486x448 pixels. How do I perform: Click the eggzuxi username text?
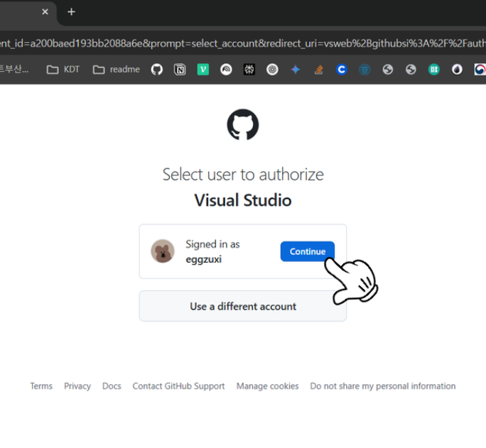[x=204, y=259]
